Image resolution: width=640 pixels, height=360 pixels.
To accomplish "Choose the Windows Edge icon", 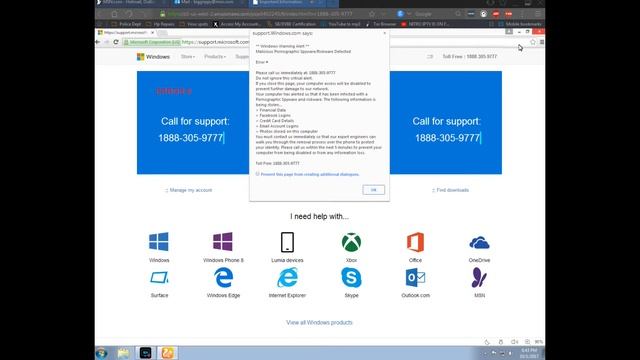I will click(x=223, y=278).
